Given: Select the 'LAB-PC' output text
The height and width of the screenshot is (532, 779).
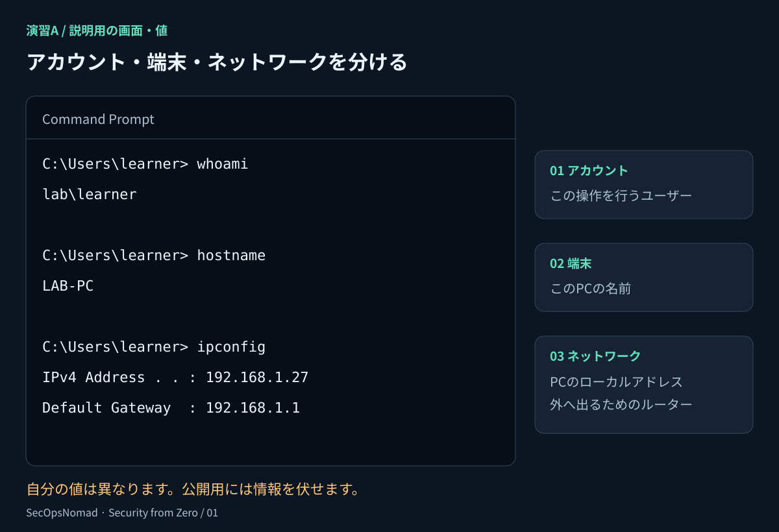Looking at the screenshot, I should 68,285.
